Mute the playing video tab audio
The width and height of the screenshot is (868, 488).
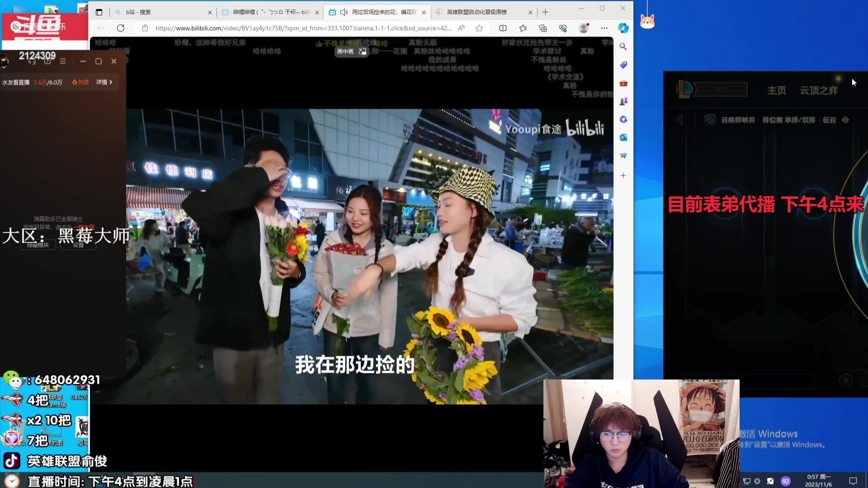344,12
